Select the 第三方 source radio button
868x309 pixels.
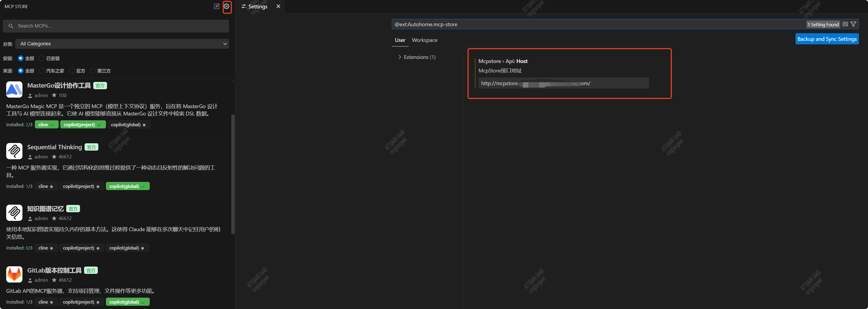[93, 71]
